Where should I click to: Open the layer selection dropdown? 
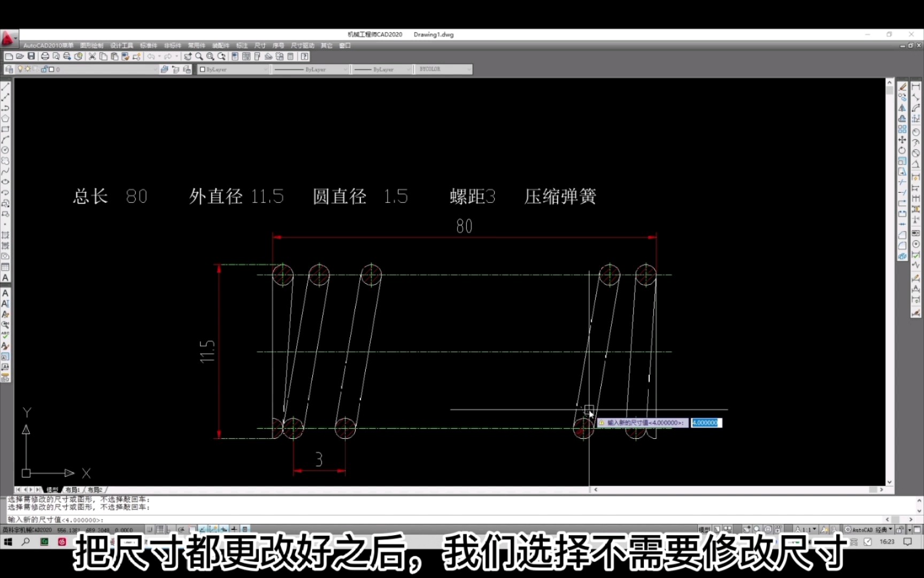[x=155, y=69]
